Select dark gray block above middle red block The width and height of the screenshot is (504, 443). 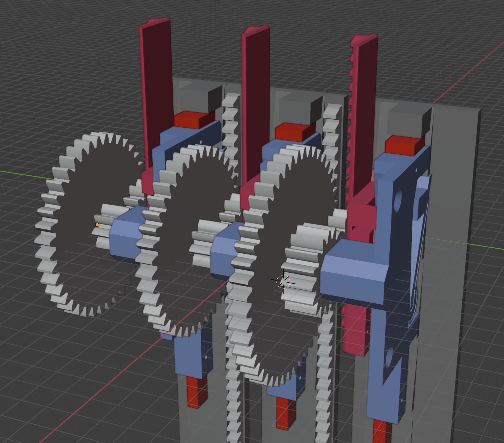[301, 108]
